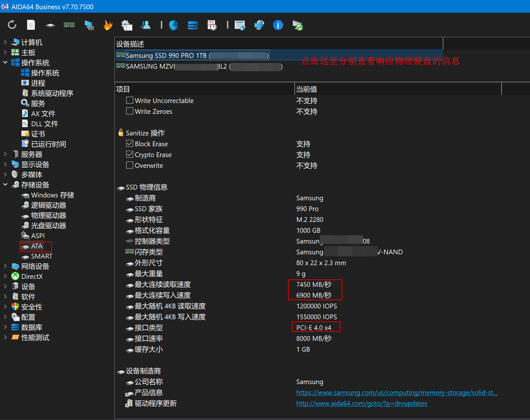Expand the 主板 tree node
530x420 pixels.
[5, 52]
